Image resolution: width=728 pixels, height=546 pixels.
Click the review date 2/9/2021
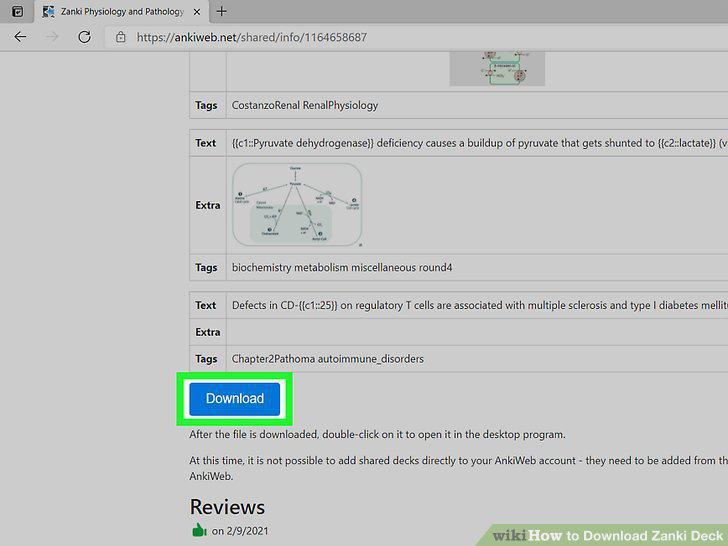pyautogui.click(x=247, y=531)
